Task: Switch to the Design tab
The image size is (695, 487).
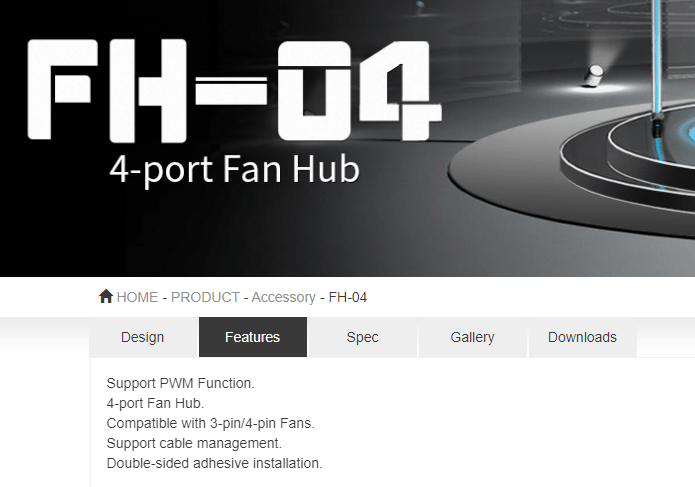Action: click(x=143, y=337)
